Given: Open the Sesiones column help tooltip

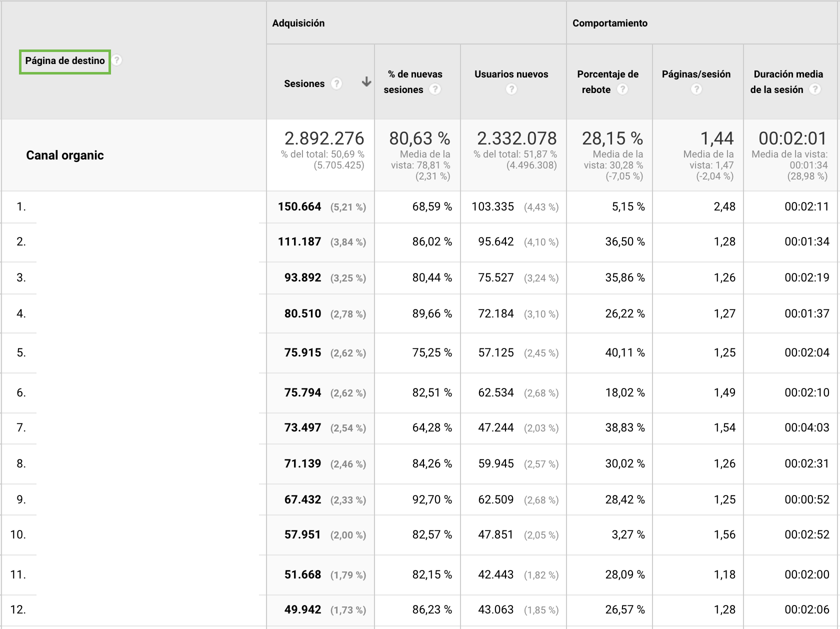Looking at the screenshot, I should (336, 83).
